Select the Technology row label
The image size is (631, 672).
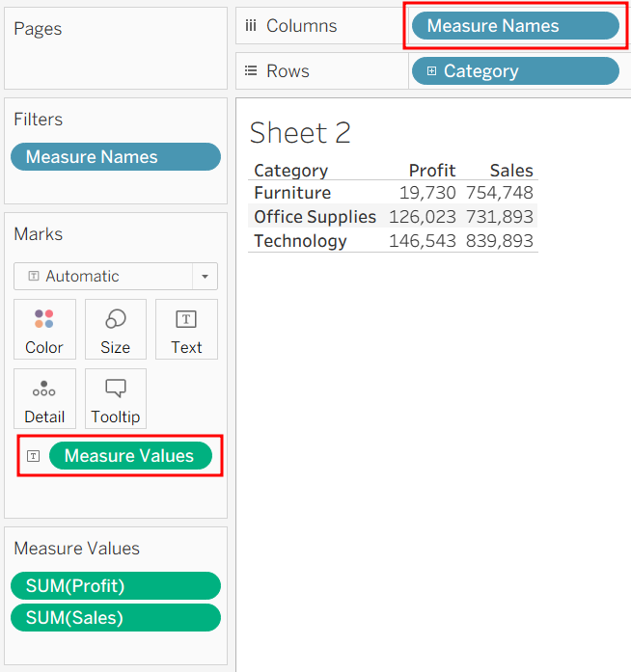coord(300,241)
